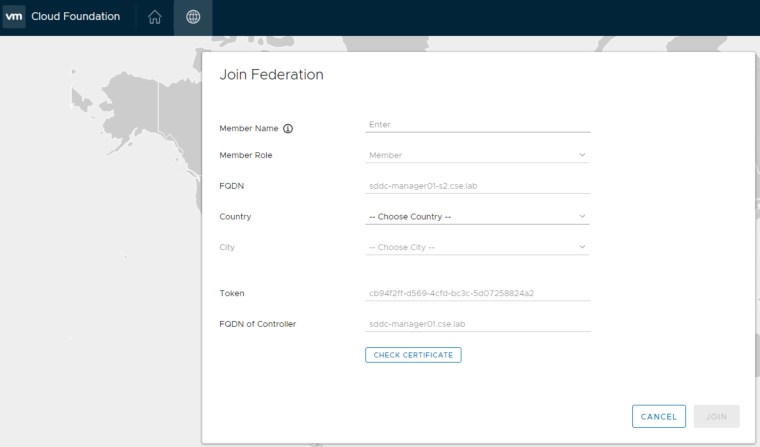The height and width of the screenshot is (447, 760).
Task: Click the Join Federation heading
Action: (x=271, y=75)
